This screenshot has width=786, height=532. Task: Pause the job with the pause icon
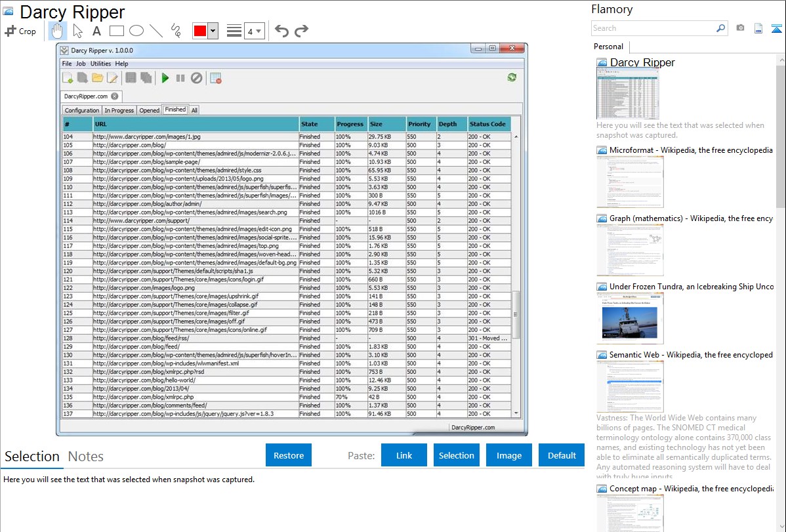(x=180, y=77)
